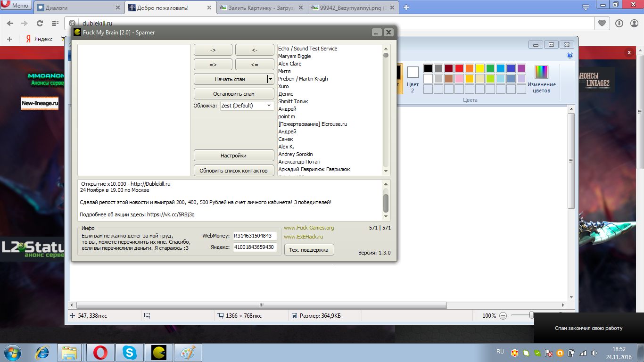Viewport: 644px width, 362px height.
Task: Open the www.ExEHack.ru link
Action: coord(304,237)
